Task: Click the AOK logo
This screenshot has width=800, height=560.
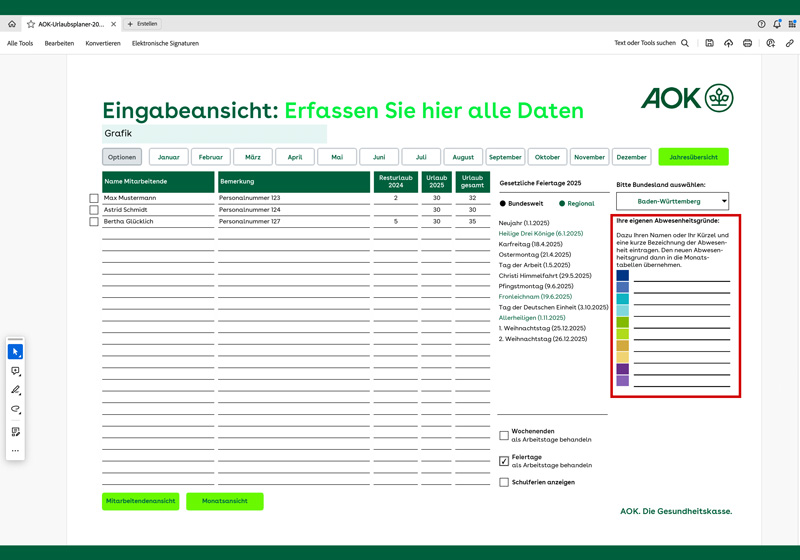Action: tap(687, 98)
